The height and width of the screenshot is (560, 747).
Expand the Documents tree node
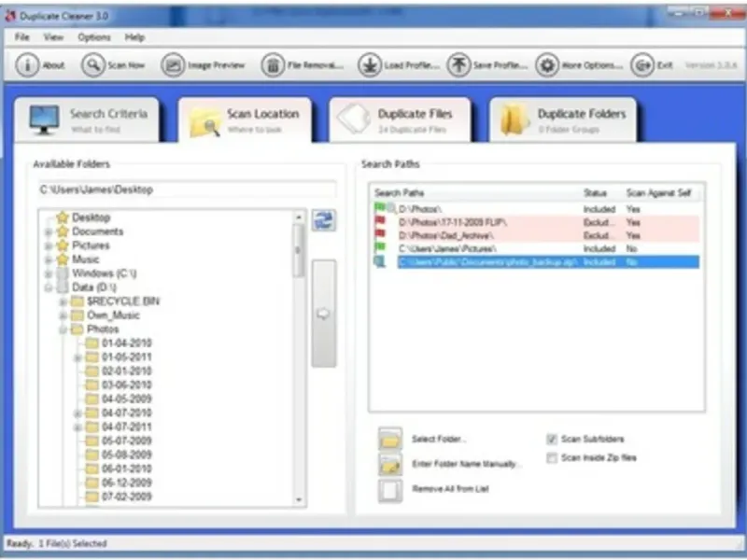click(49, 231)
